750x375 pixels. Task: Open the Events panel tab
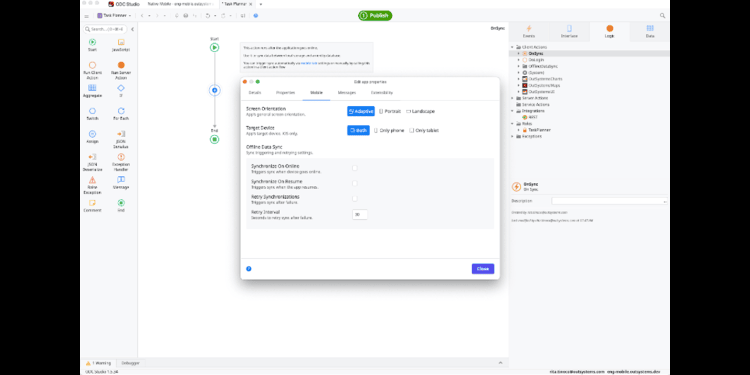point(529,32)
